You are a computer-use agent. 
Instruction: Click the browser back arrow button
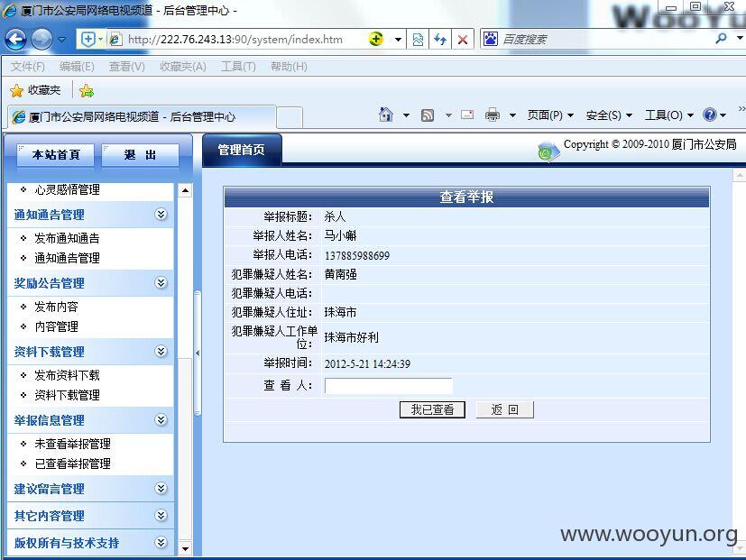15,39
